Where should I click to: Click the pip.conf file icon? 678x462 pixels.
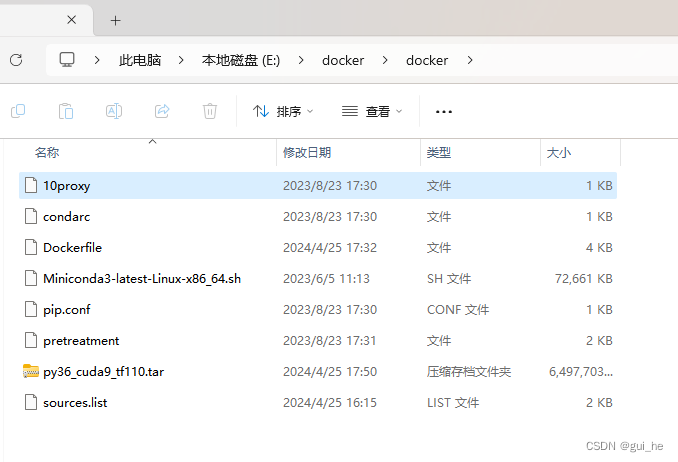coord(31,309)
